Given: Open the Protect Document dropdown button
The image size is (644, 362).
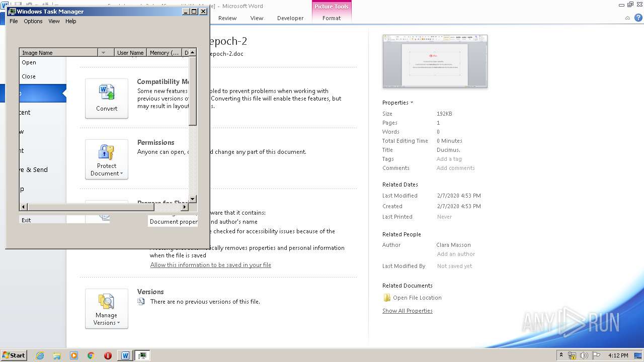Looking at the screenshot, I should [107, 159].
